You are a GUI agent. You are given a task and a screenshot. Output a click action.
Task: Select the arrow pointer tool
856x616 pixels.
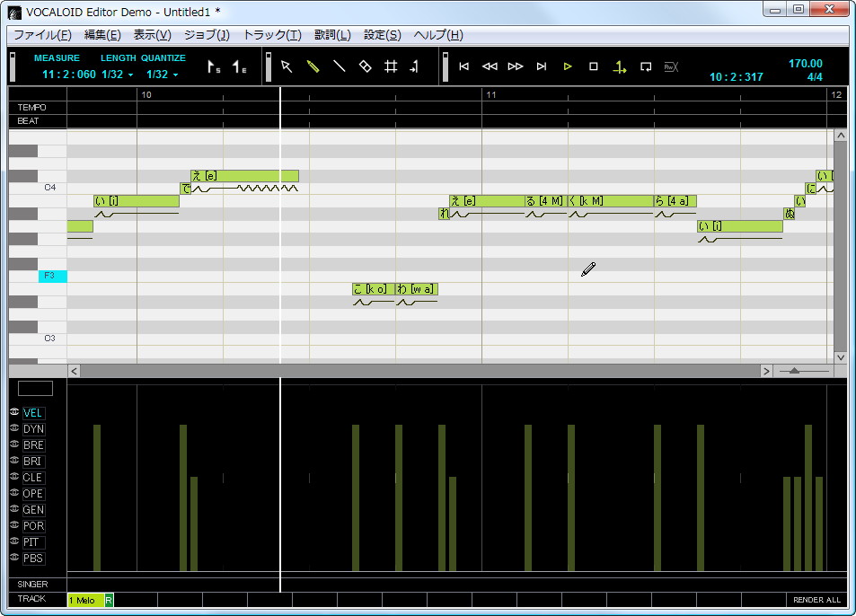(287, 66)
